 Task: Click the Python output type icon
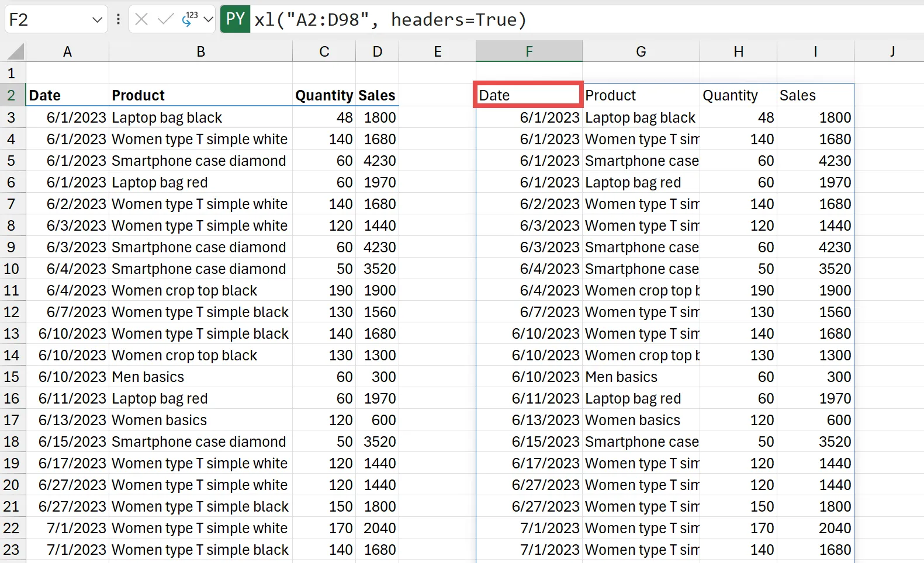pos(189,20)
